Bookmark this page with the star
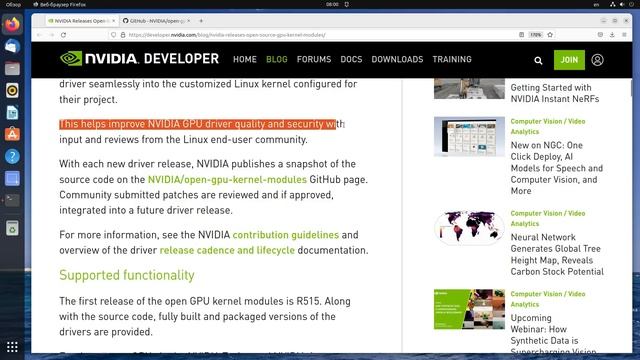The image size is (640, 360). 550,35
